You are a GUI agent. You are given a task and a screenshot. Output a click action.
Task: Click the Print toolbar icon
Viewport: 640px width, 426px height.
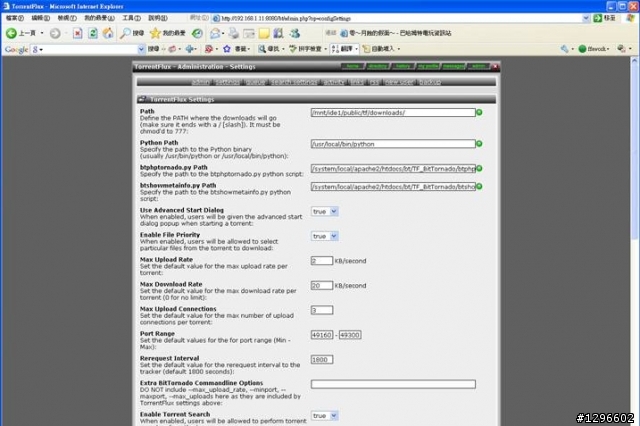(x=233, y=33)
